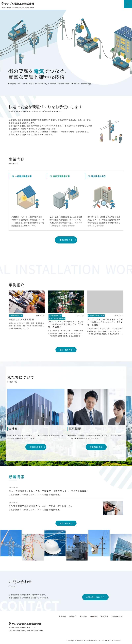This screenshot has width=132, height=644.
Task: Open news titled サンプル電気工事株式会社のホームページをオープンしました
Action: (x=40, y=506)
